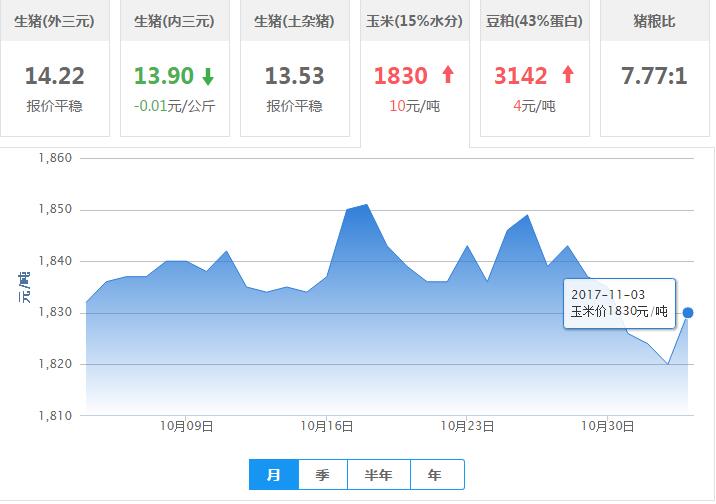716x504 pixels.
Task: Click the 1,840 y-axis label
Action: tap(55, 261)
